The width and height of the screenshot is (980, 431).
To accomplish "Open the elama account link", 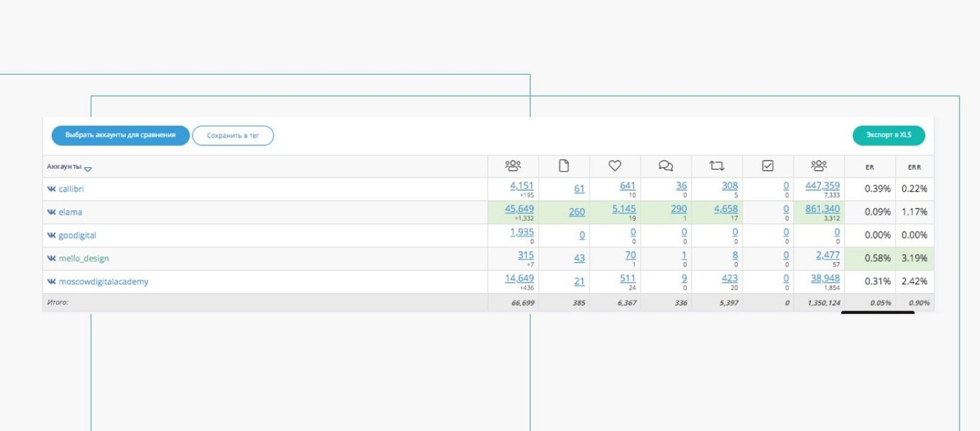I will click(x=70, y=213).
